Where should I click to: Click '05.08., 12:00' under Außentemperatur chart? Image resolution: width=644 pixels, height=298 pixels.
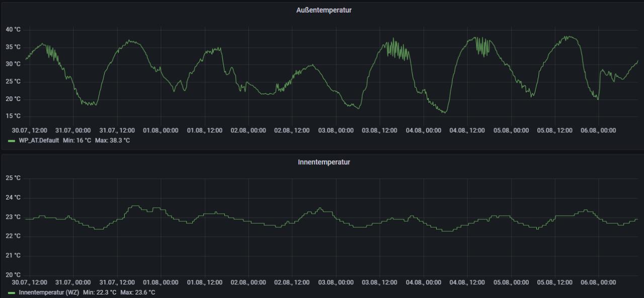(x=555, y=130)
